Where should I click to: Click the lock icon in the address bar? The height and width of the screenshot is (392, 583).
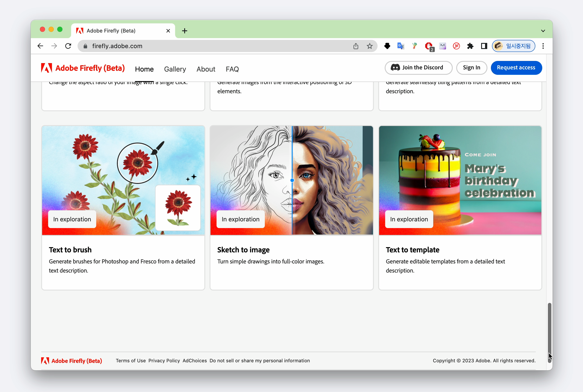tap(85, 46)
